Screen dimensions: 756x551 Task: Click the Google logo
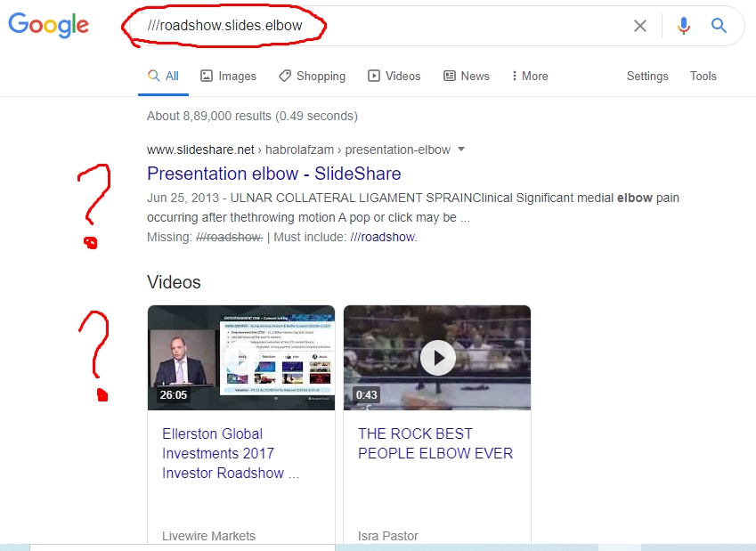click(x=48, y=25)
